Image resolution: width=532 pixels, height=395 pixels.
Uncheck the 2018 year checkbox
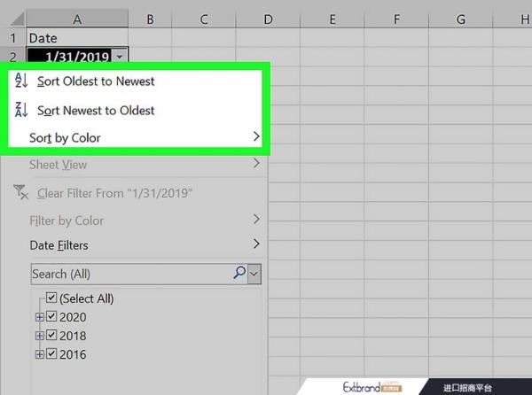[51, 336]
